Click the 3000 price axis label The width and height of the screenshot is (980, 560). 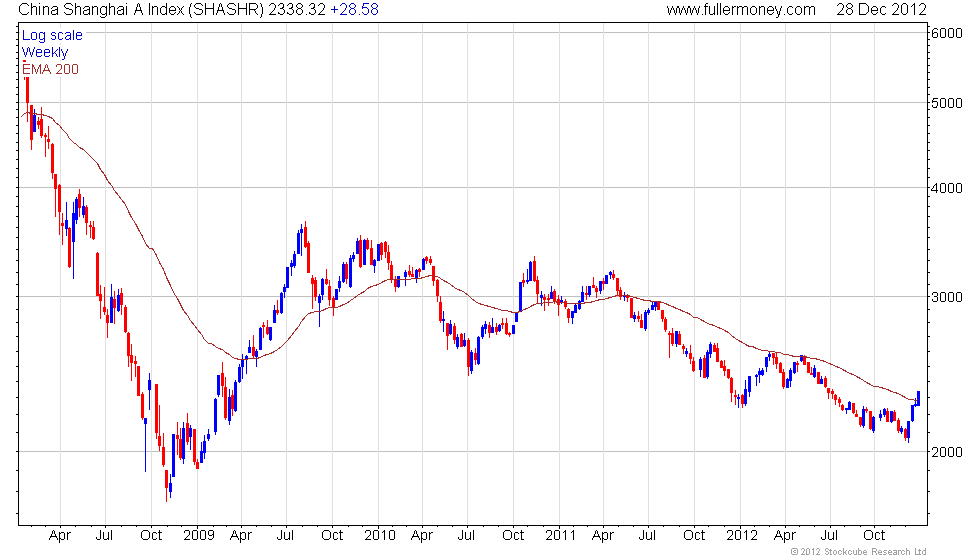[x=947, y=297]
